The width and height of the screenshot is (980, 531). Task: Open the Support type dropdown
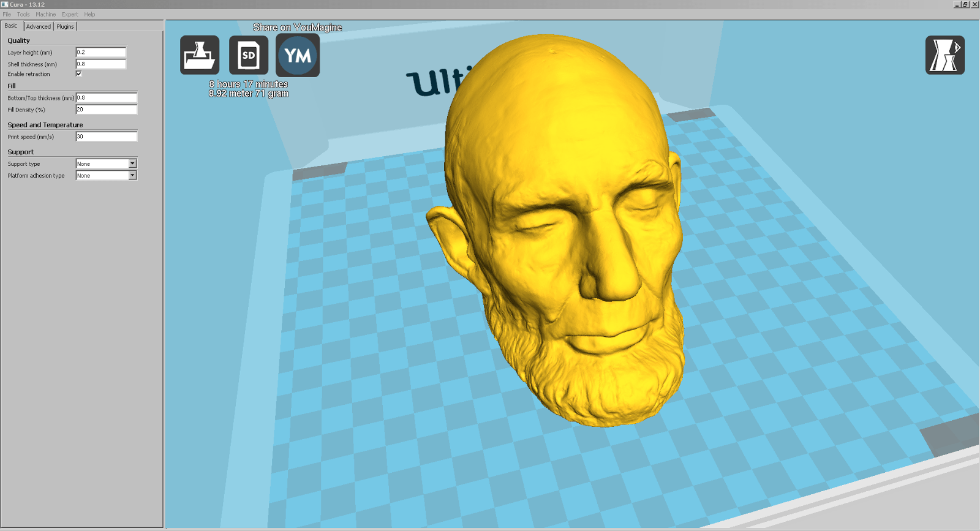pyautogui.click(x=106, y=164)
